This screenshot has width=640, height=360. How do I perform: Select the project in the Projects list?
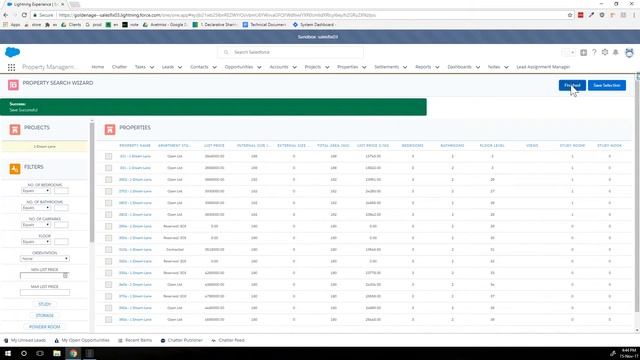[44, 147]
